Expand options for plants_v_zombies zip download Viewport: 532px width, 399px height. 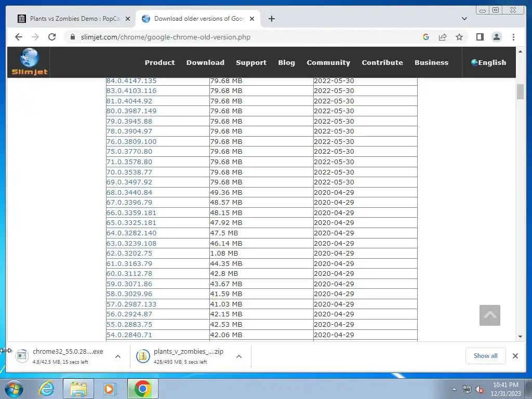click(x=239, y=356)
